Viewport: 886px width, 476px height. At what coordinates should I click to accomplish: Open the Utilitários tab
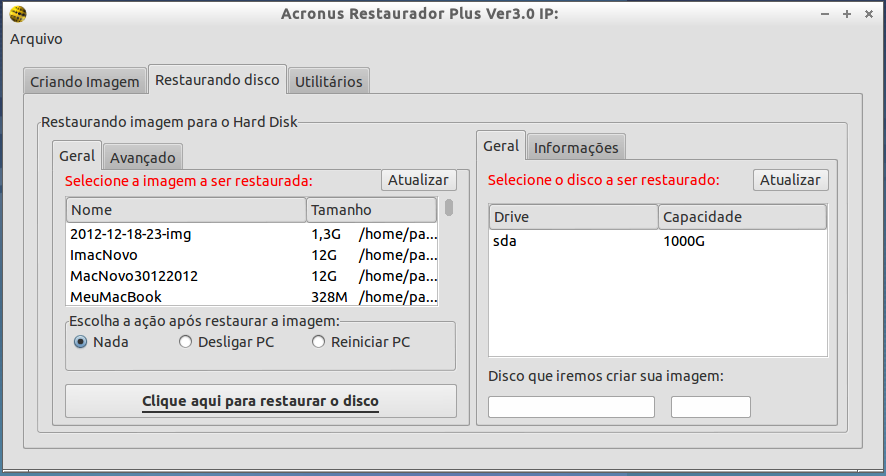329,81
